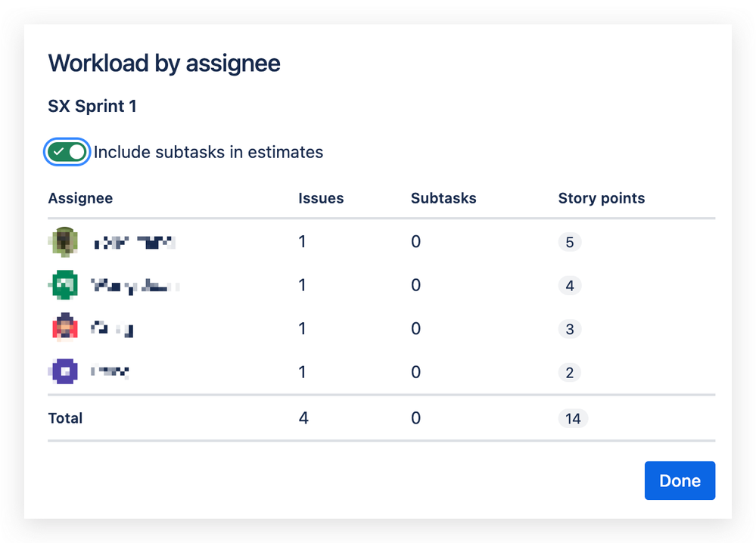The height and width of the screenshot is (543, 756).
Task: Click the purple avatar of fourth assignee
Action: (x=64, y=371)
